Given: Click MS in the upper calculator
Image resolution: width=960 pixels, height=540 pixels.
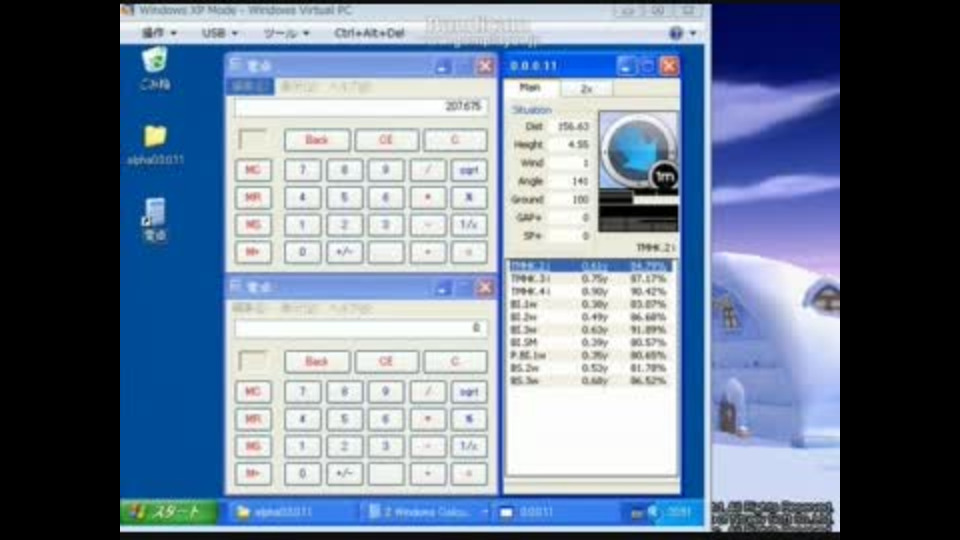Looking at the screenshot, I should [x=253, y=225].
